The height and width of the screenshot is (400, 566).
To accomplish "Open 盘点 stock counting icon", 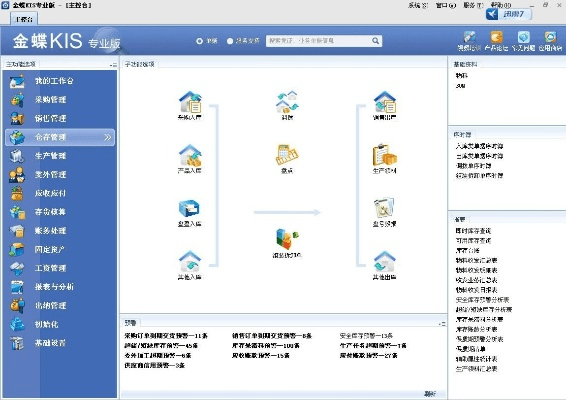I will (x=287, y=158).
